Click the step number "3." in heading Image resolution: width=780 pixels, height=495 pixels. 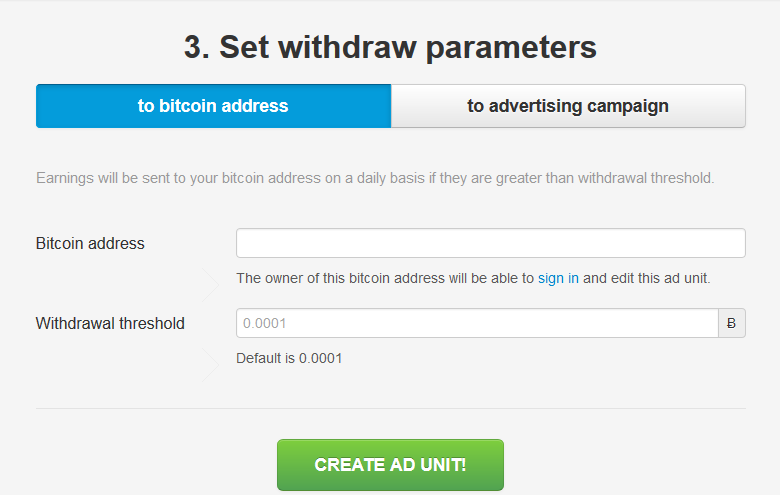pos(197,48)
